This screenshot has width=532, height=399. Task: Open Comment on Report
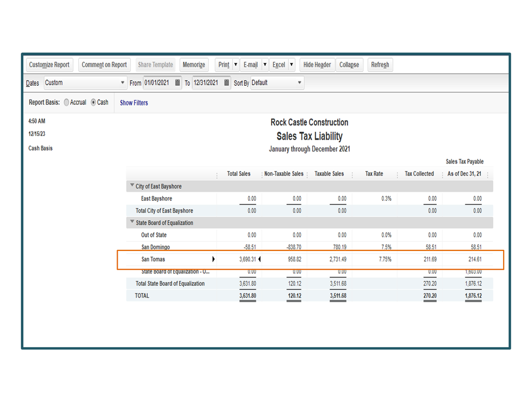tap(104, 65)
